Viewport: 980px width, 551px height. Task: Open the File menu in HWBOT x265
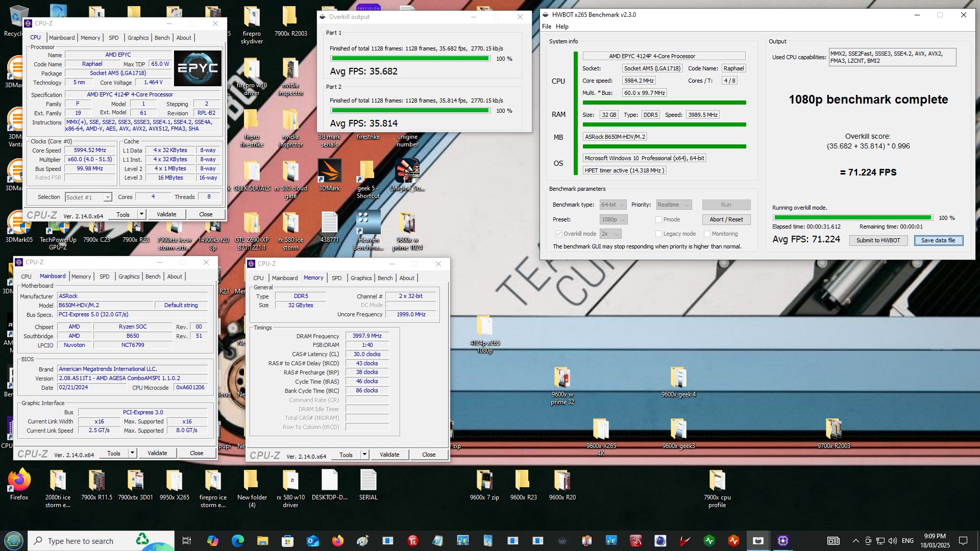click(547, 27)
